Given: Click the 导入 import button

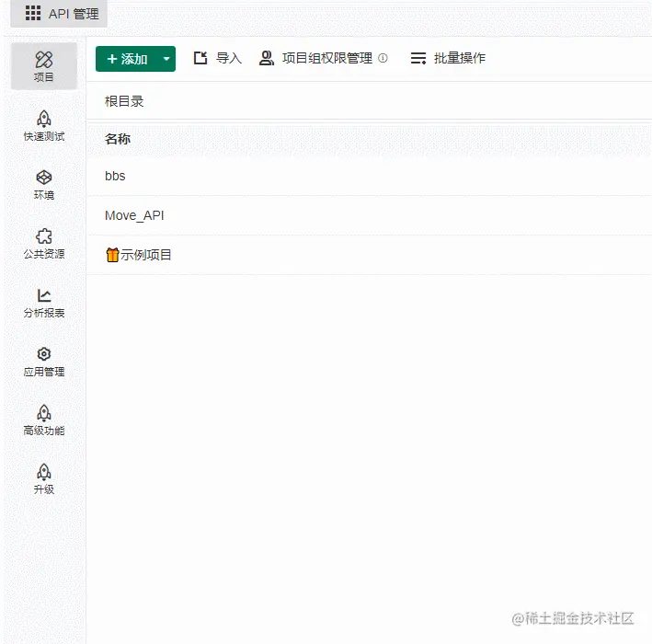Looking at the screenshot, I should pos(217,58).
